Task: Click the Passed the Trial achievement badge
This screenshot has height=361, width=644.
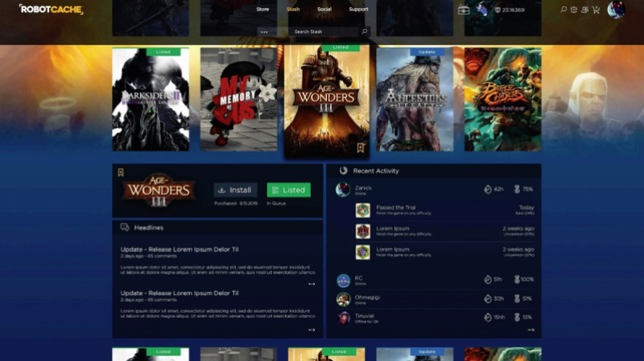Action: pos(363,210)
